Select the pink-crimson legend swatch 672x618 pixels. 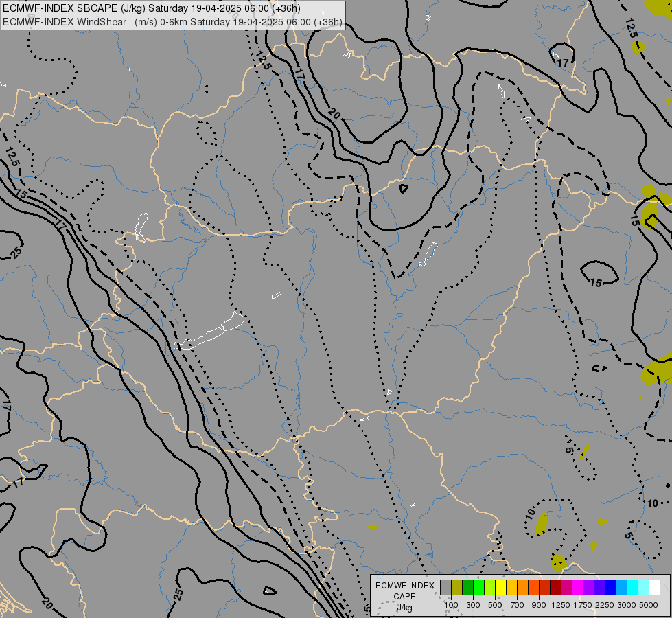[x=566, y=587]
